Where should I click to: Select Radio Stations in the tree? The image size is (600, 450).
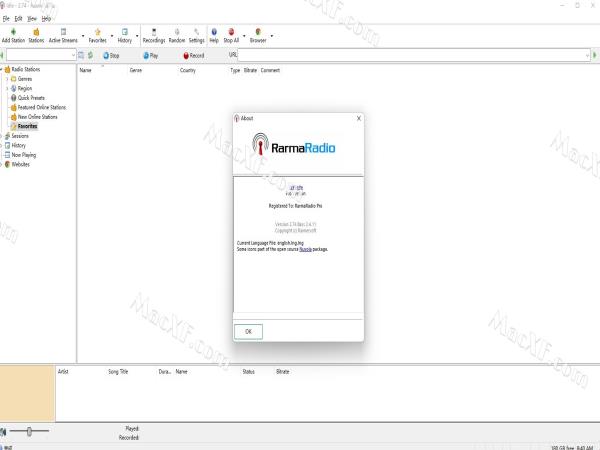pos(26,69)
